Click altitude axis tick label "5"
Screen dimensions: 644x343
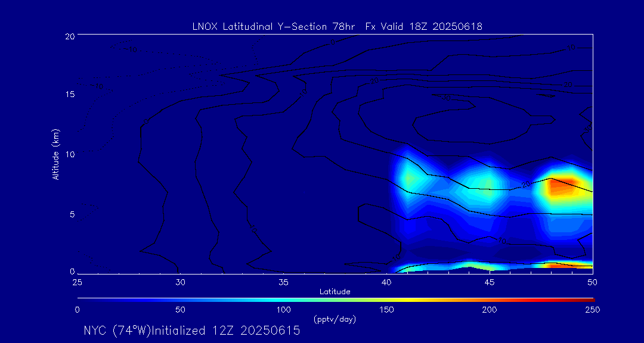tap(72, 214)
